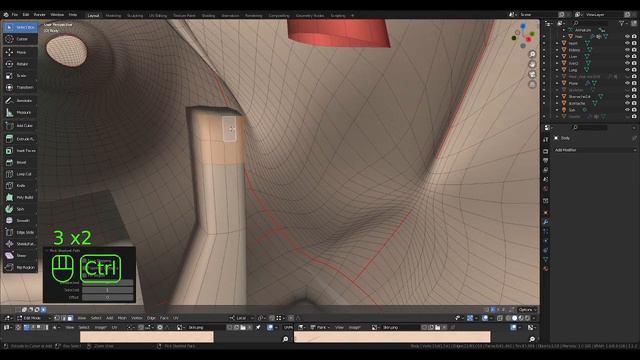Switch to the Shading workspace tab
The height and width of the screenshot is (360, 640).
208,16
